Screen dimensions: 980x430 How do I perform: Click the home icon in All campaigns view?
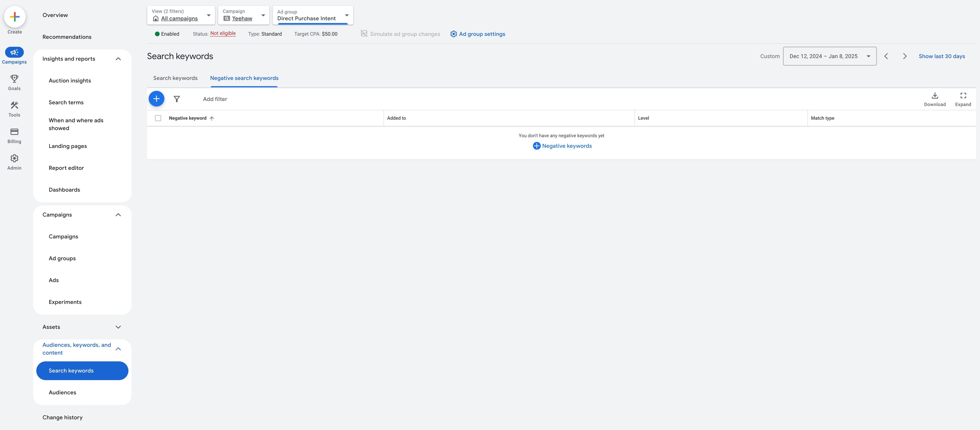156,18
